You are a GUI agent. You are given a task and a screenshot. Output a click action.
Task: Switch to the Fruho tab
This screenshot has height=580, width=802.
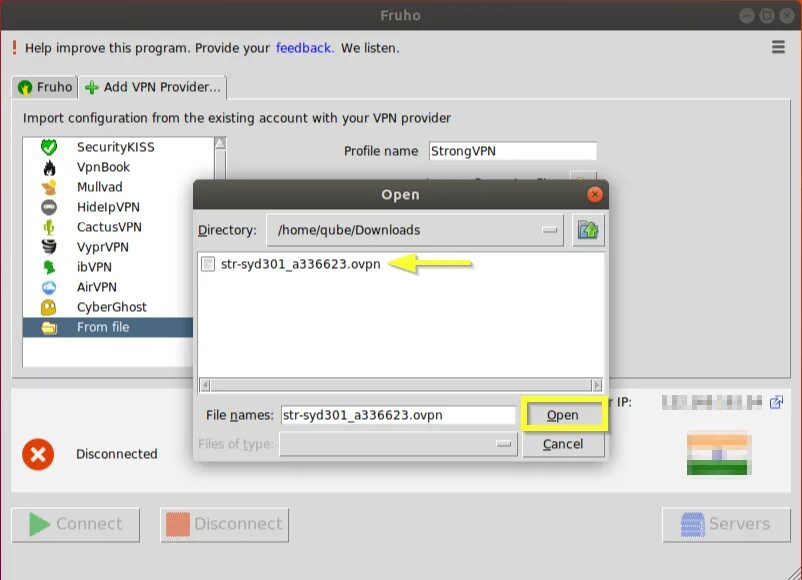pos(45,87)
